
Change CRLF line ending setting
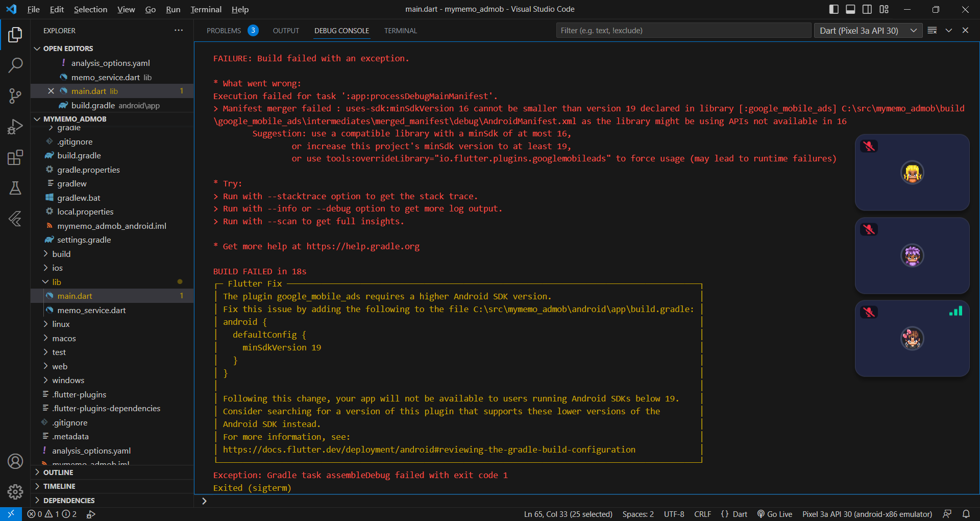(703, 514)
